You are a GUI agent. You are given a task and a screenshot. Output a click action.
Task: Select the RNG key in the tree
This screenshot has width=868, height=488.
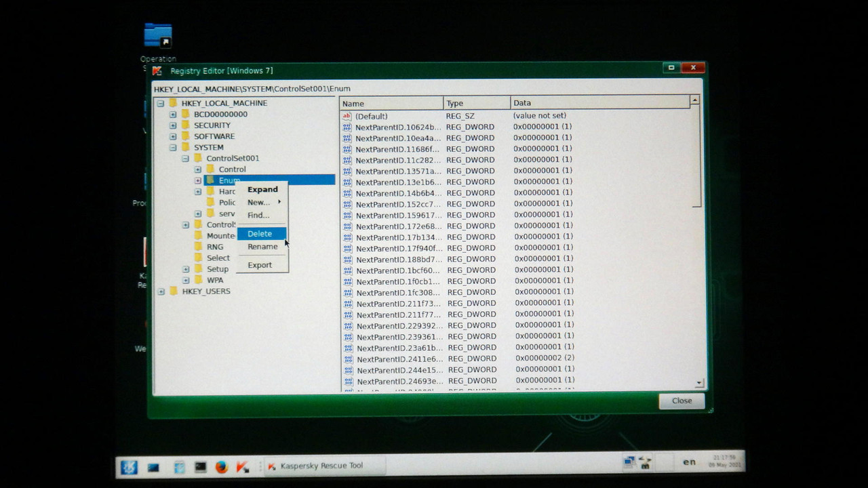click(x=215, y=247)
